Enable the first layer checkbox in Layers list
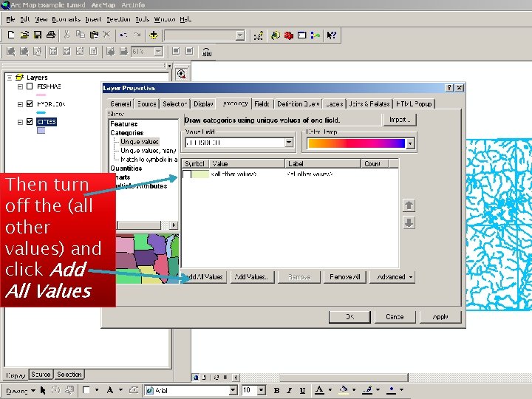The width and height of the screenshot is (532, 399). click(30, 86)
